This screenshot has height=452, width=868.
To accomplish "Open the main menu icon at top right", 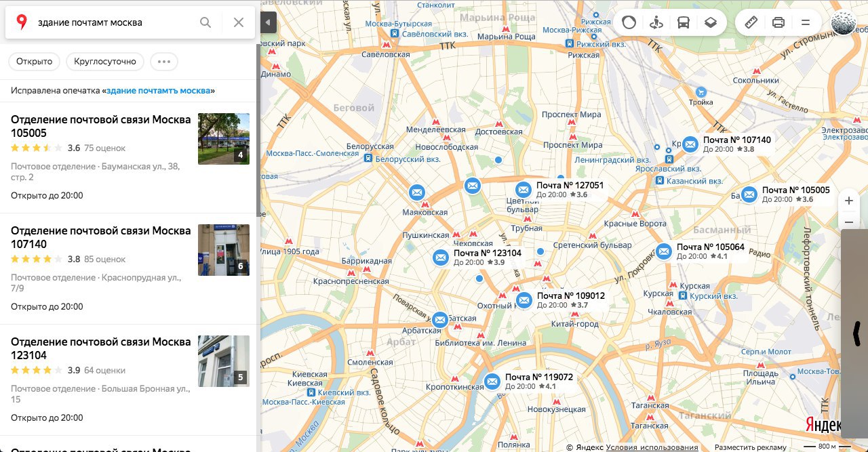I will (x=806, y=22).
